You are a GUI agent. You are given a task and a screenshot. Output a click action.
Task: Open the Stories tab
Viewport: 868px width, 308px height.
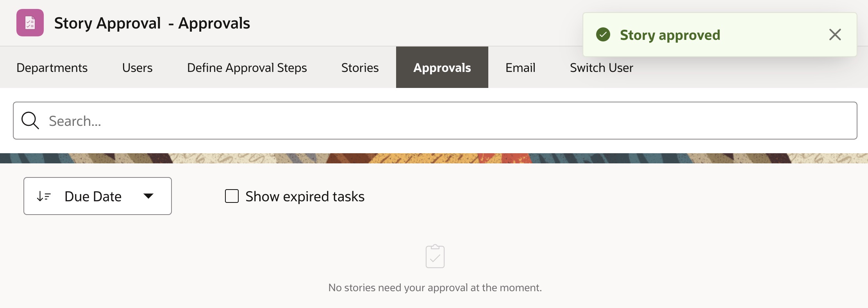[x=360, y=68]
